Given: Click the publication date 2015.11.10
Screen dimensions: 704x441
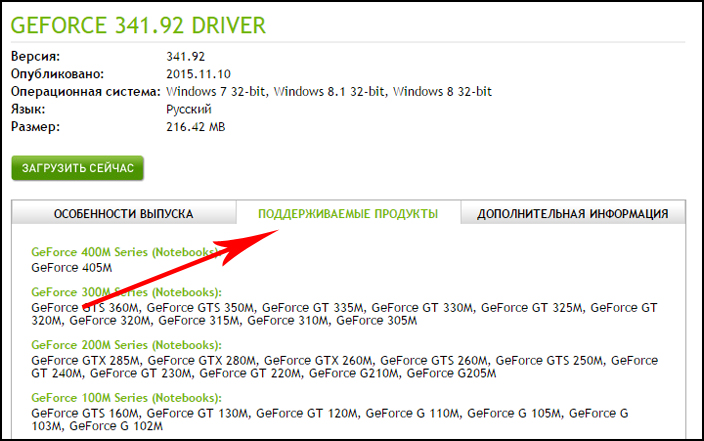Looking at the screenshot, I should [199, 74].
